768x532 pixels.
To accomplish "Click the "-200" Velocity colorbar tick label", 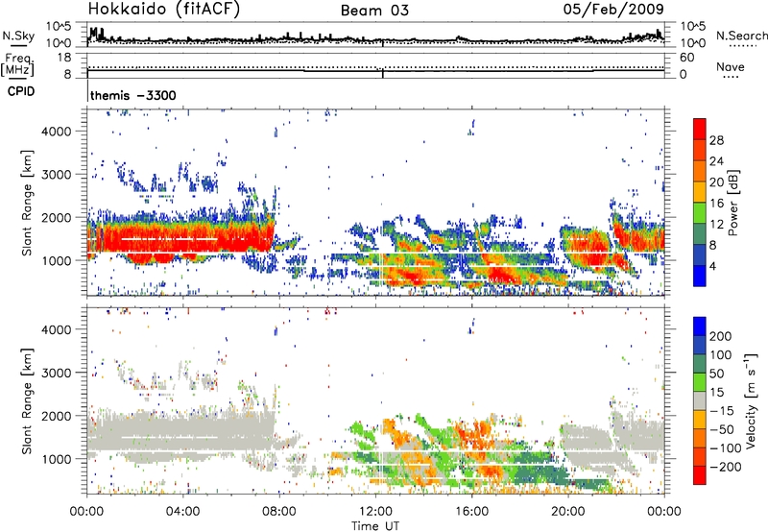I will tap(726, 467).
